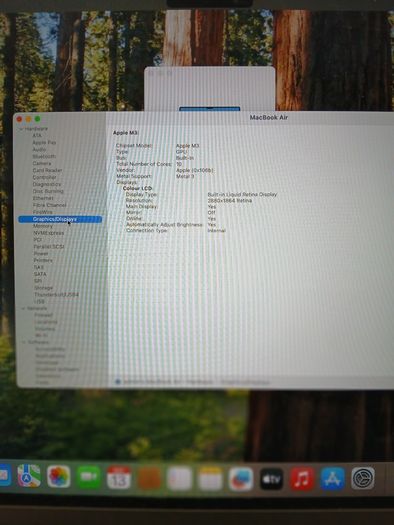Screen dimensions: 394x525
Task: Open the Photos app in the dock
Action: point(59,476)
